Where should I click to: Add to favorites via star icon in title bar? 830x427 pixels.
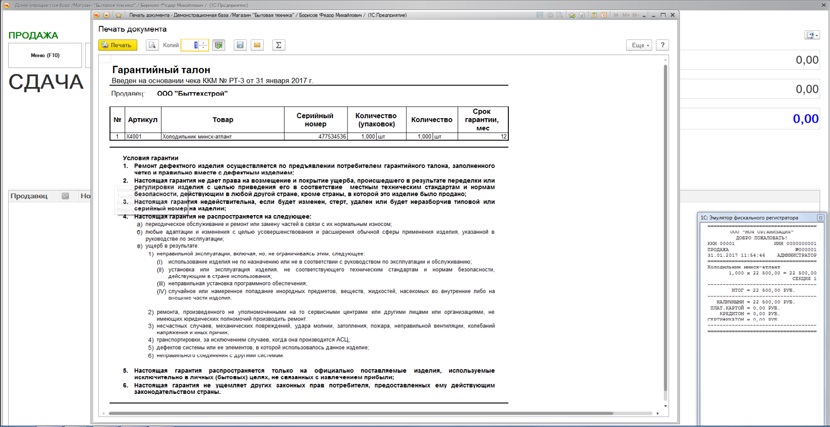(118, 15)
